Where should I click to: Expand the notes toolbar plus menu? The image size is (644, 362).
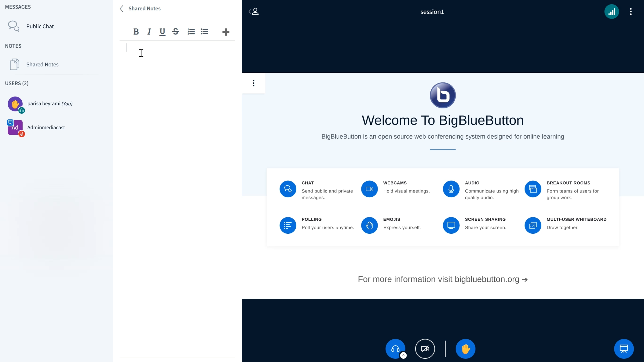coord(226,32)
